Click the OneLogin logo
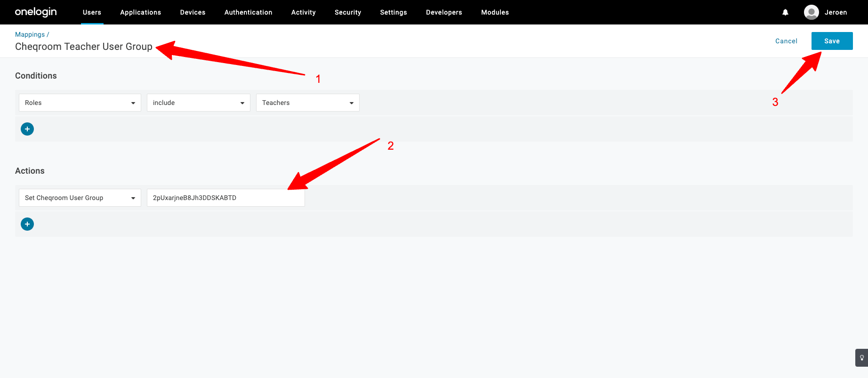Screen dimensions: 868x378 click(36, 12)
